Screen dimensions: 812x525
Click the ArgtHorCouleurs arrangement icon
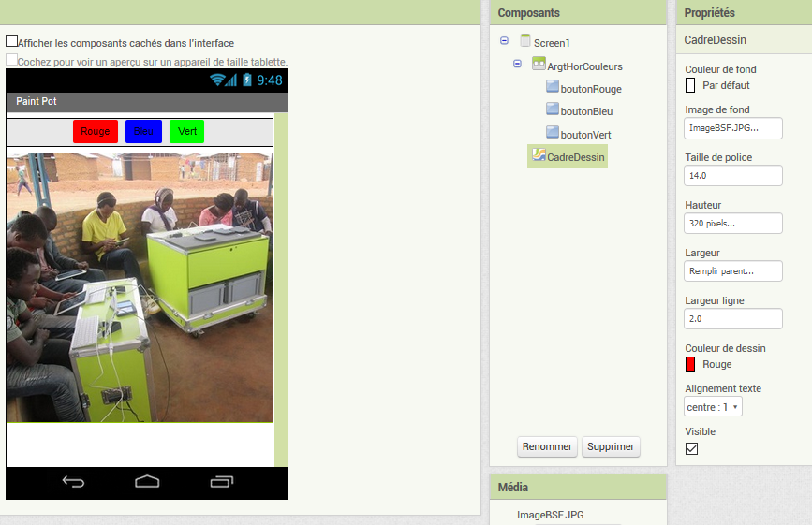tap(539, 64)
